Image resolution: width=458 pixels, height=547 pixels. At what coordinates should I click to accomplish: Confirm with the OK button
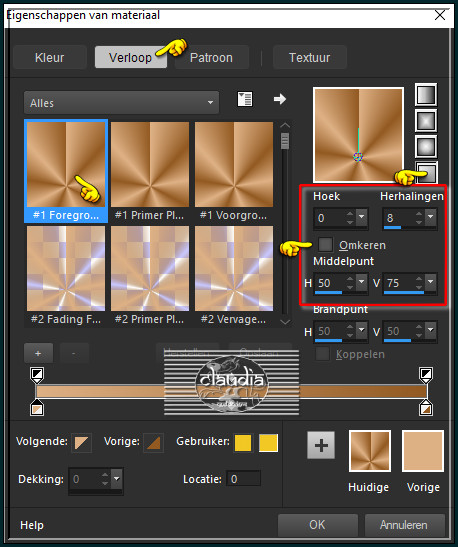(317, 525)
